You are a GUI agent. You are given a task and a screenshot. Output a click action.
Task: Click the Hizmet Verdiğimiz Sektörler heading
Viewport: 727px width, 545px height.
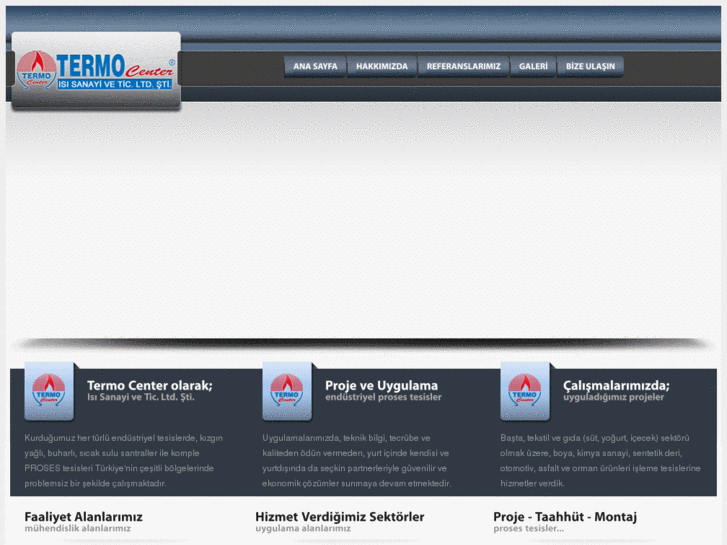[x=339, y=517]
